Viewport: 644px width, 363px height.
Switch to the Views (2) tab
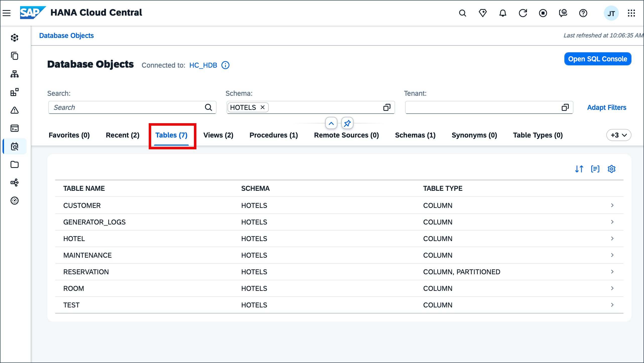coord(218,135)
